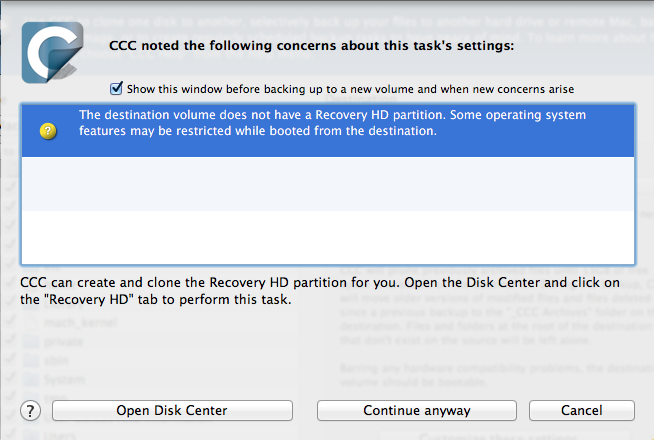Click the Open Disk Center button
This screenshot has height=440, width=654.
tap(172, 410)
